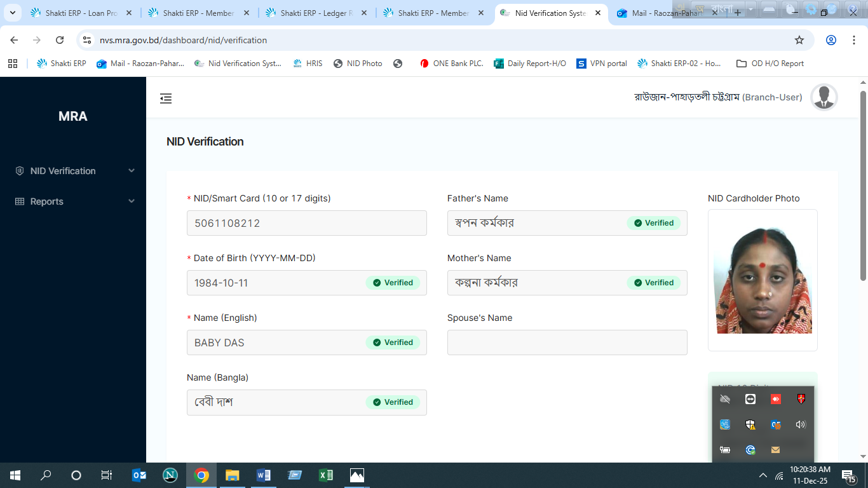This screenshot has height=488, width=868.
Task: Switch to the Shakti ERP - Ledger tab
Action: (x=315, y=13)
